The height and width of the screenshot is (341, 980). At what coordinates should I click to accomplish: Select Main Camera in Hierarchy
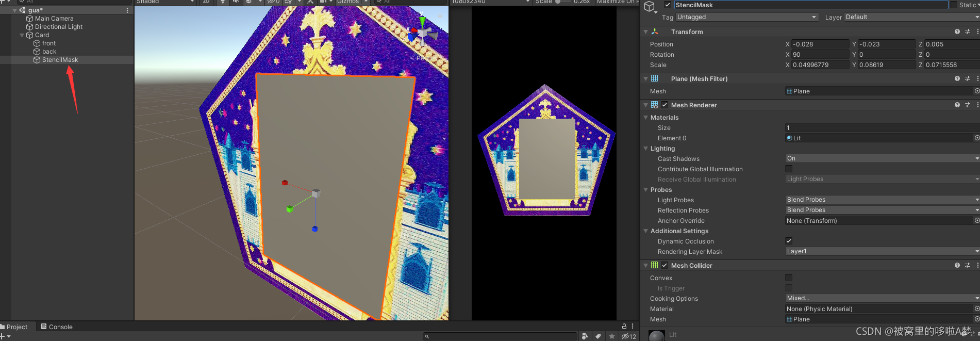coord(54,19)
